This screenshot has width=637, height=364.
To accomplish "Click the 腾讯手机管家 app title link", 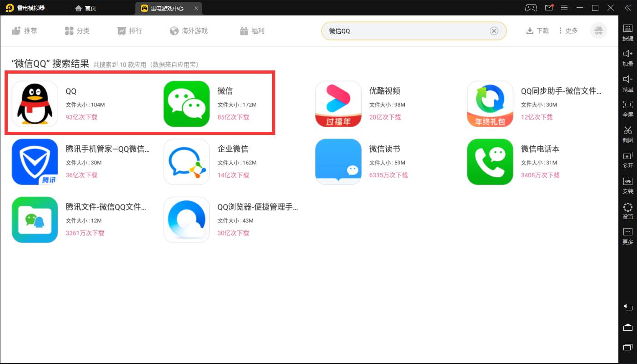I will 107,149.
